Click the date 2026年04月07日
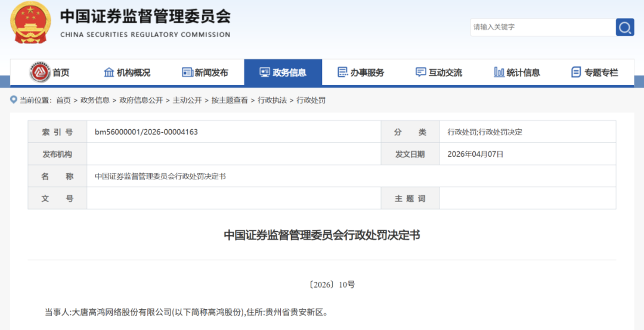The width and height of the screenshot is (644, 330). [475, 154]
